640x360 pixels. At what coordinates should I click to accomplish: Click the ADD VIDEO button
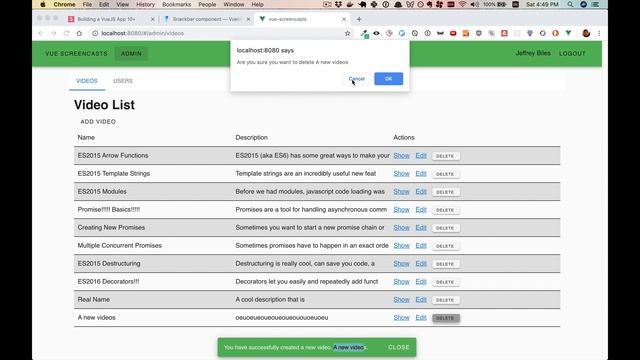pos(98,122)
